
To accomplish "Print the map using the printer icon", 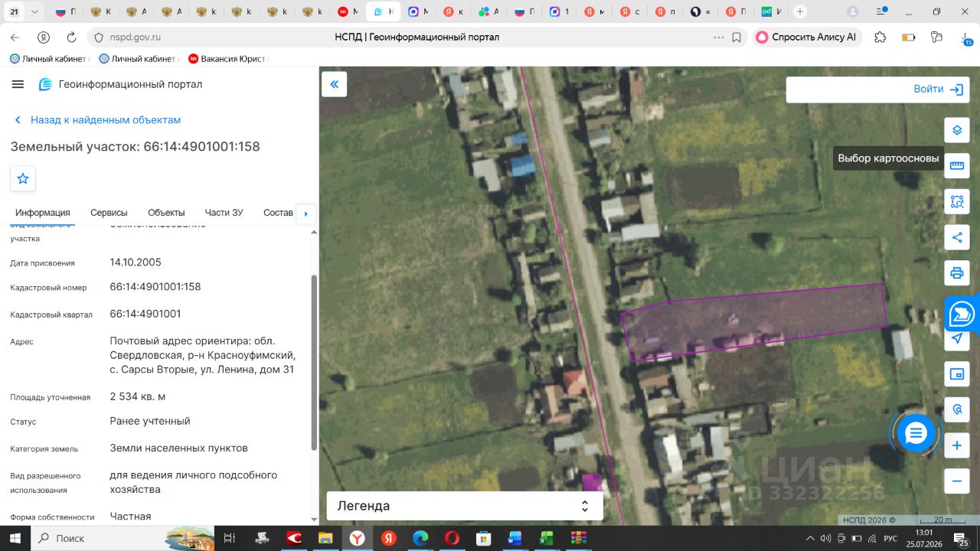I will pyautogui.click(x=957, y=273).
